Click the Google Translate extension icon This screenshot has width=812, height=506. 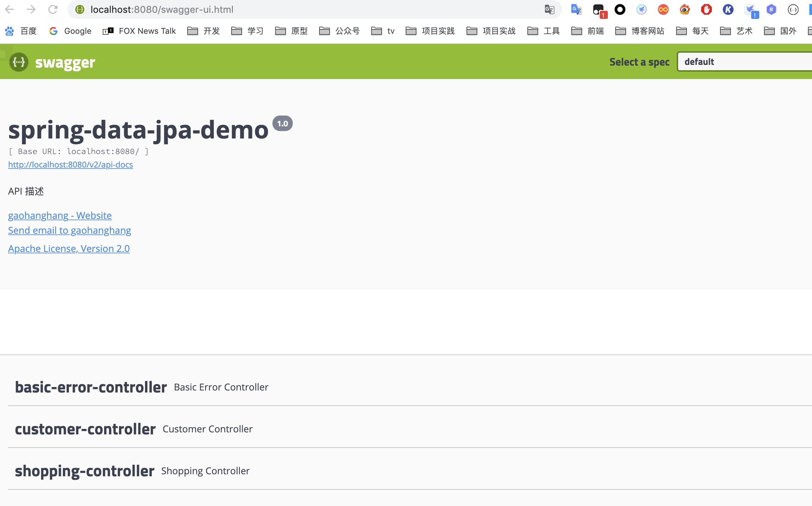(576, 9)
